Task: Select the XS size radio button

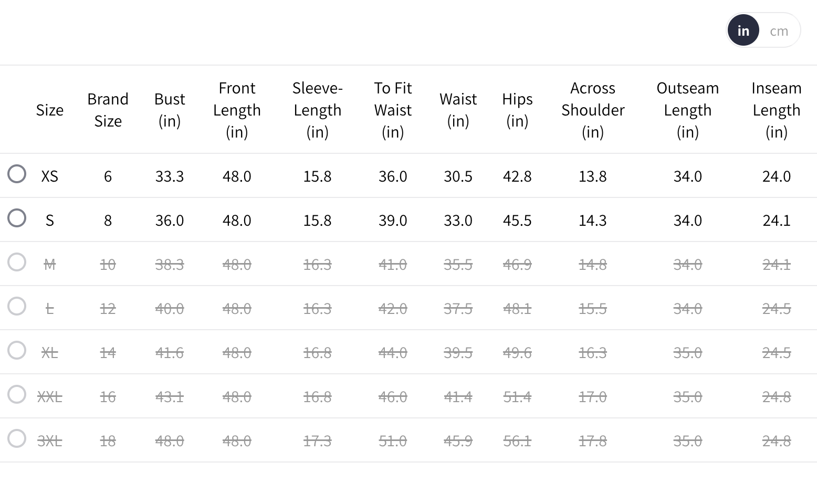Action: 17,174
